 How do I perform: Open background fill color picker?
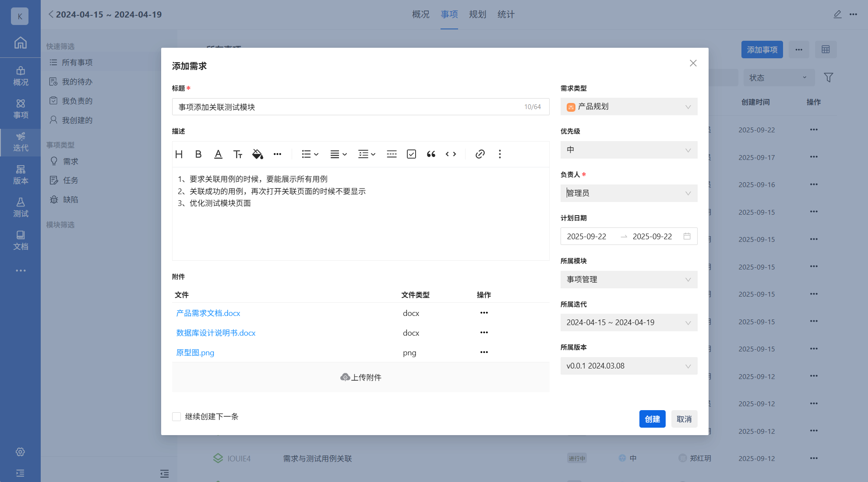pos(258,154)
